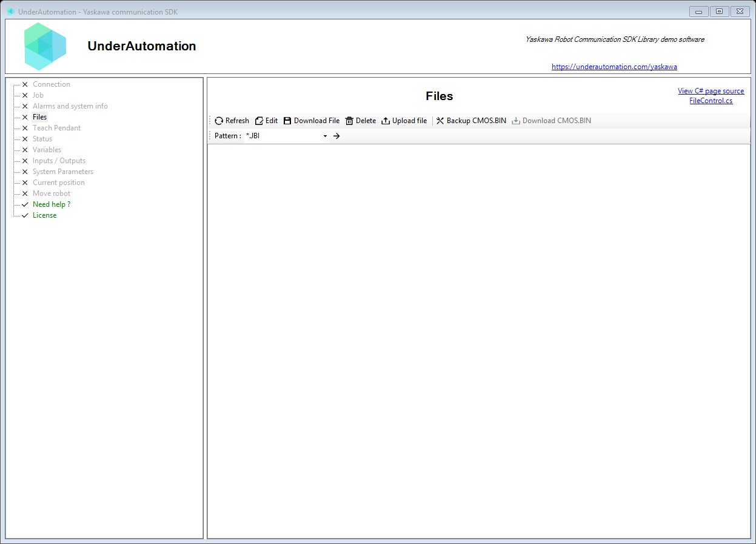Click the checkmark icon beside License
The height and width of the screenshot is (544, 756).
(x=25, y=215)
